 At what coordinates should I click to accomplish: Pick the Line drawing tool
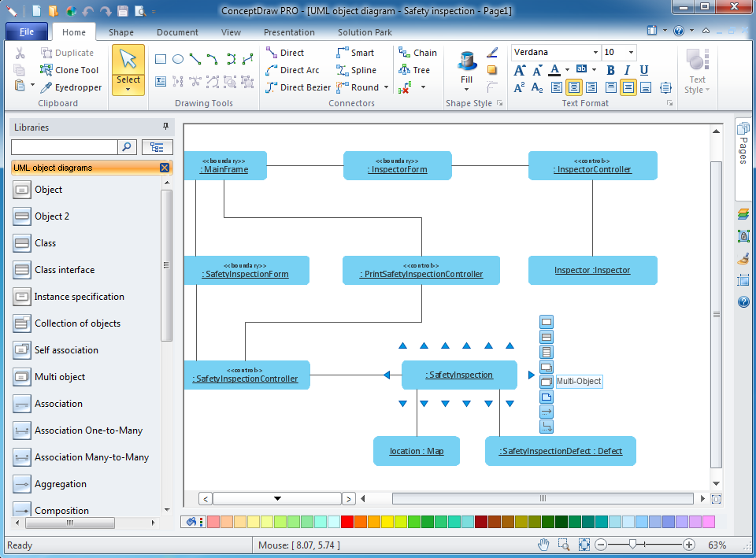(195, 59)
